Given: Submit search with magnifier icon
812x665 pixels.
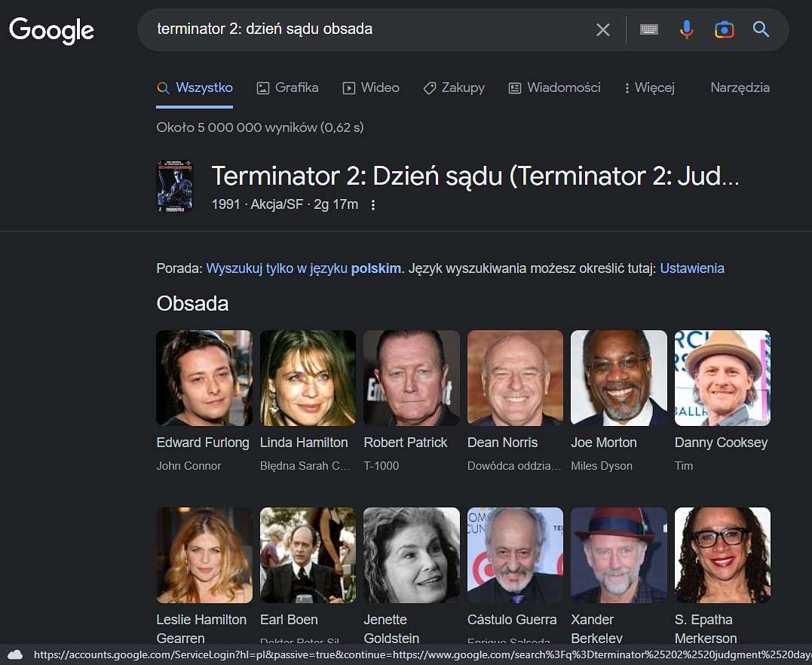Looking at the screenshot, I should pos(761,29).
